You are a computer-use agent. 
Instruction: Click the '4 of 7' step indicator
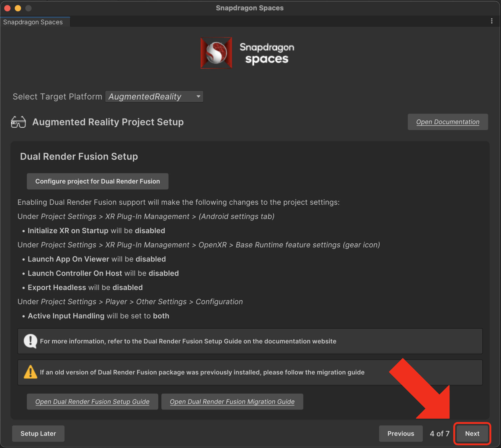pyautogui.click(x=439, y=434)
